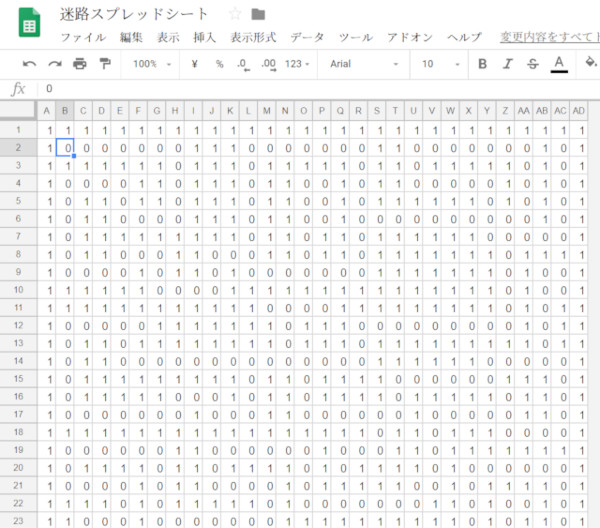Viewport: 600px width, 528px height.
Task: Open the 123 number format dropdown
Action: 297,64
